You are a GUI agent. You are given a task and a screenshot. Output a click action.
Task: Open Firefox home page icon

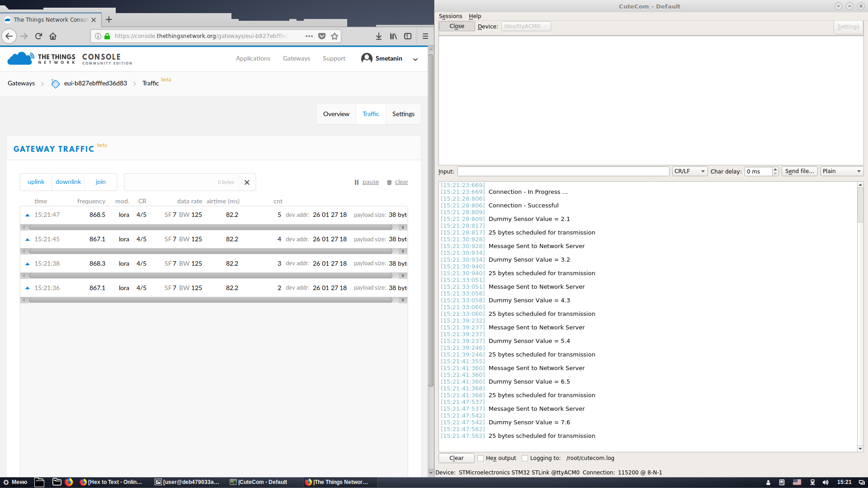[x=53, y=36]
